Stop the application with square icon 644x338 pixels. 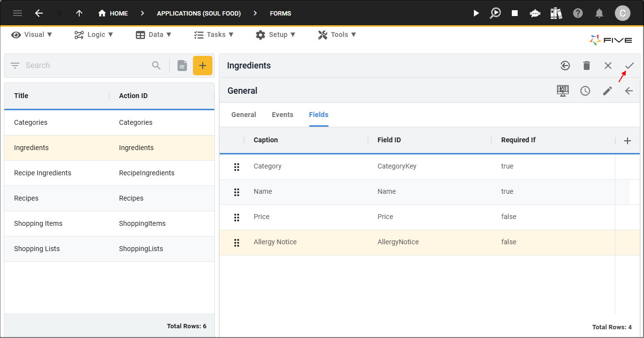(x=515, y=13)
